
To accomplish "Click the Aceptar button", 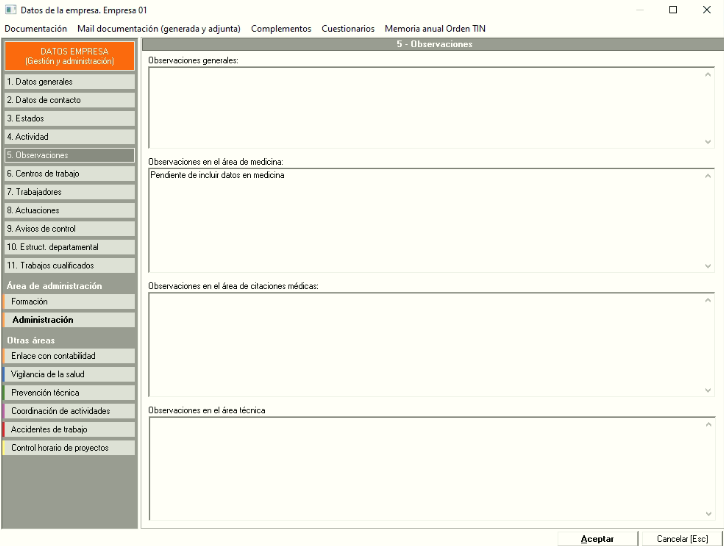I will tap(597, 539).
